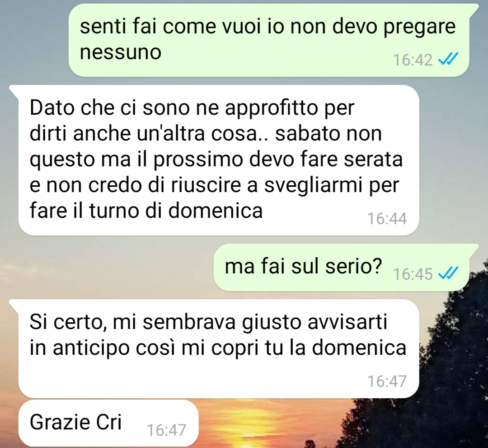
Task: Click the 16:47 timestamp under 'in anticipo così'
Action: tap(387, 382)
